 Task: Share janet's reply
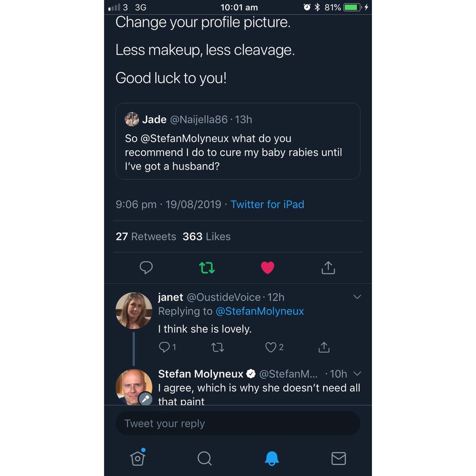point(324,347)
